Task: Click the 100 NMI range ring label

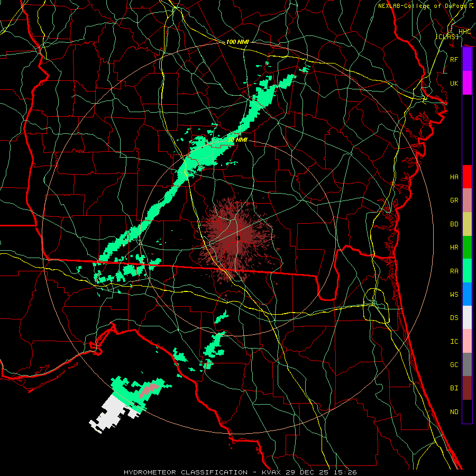Action: click(x=237, y=42)
